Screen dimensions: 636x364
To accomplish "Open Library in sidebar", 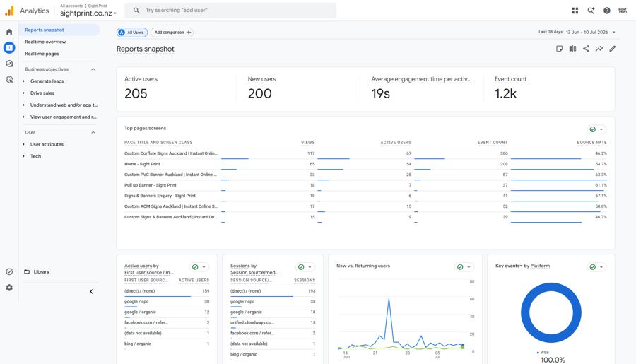I will (x=42, y=271).
